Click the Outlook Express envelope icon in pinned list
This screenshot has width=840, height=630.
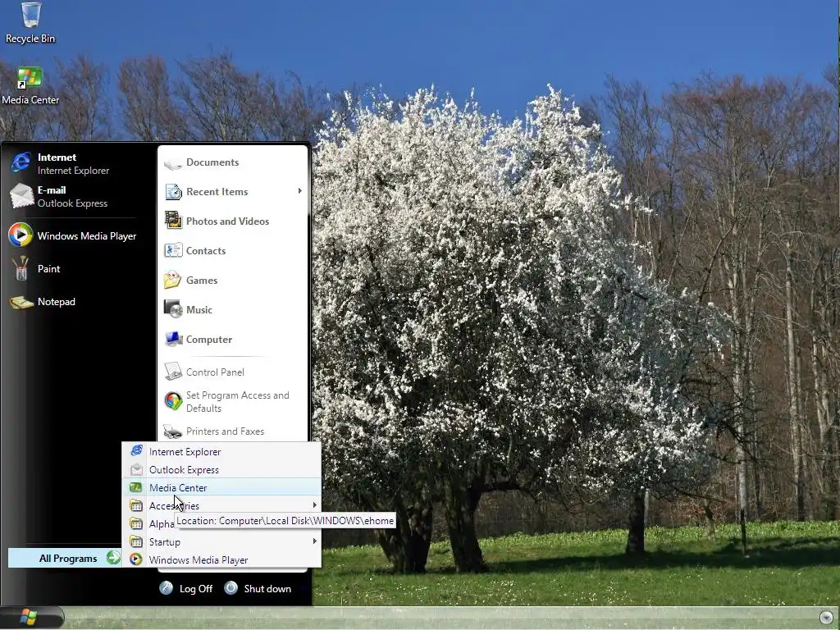coord(21,195)
